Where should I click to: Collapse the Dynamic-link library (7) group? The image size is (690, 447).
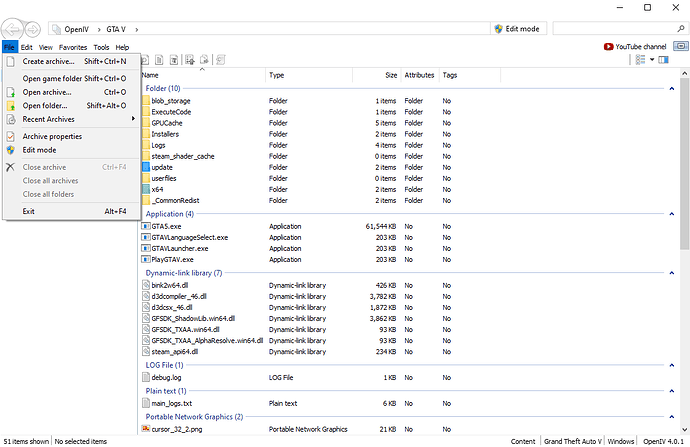pos(672,273)
